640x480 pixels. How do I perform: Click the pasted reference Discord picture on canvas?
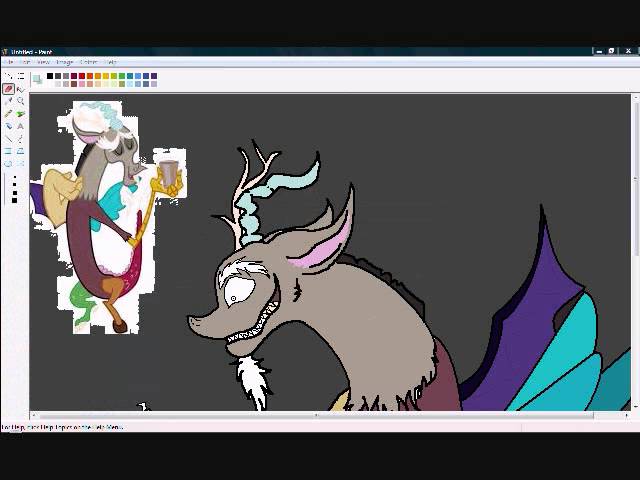coord(108,216)
